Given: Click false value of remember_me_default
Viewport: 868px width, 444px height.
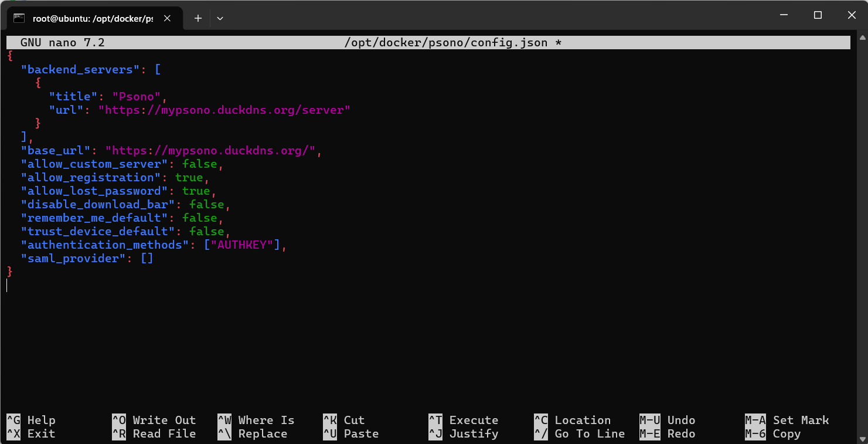Looking at the screenshot, I should pos(200,218).
